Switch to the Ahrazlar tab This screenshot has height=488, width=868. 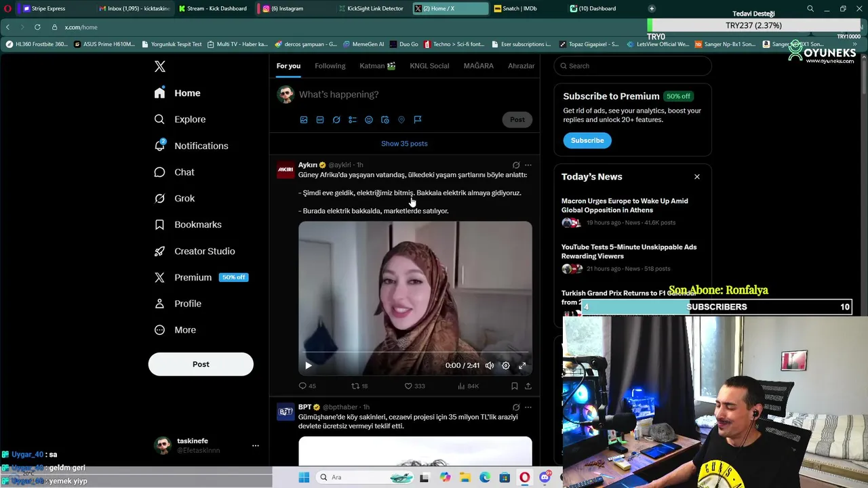click(x=521, y=66)
